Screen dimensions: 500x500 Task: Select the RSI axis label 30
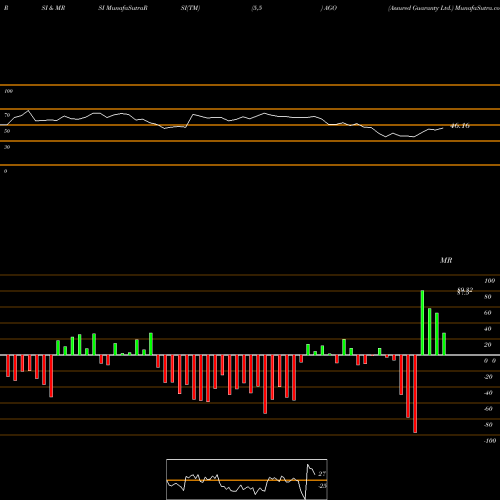(x=7, y=147)
